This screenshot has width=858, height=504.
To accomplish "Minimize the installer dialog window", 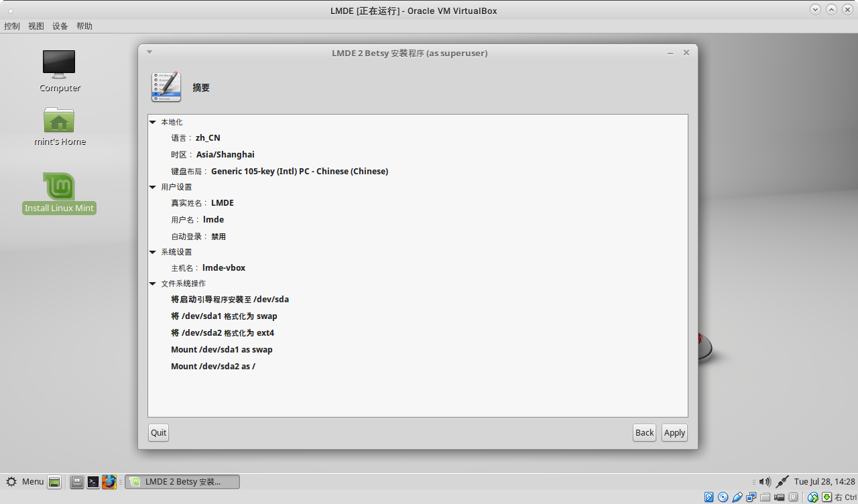I will coord(671,52).
